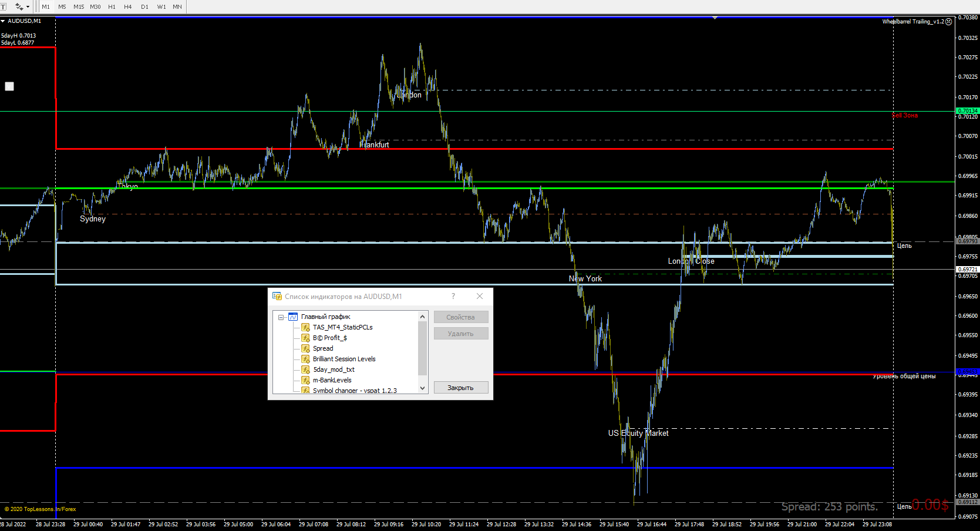
Task: Click the Закрыть button
Action: click(x=461, y=388)
